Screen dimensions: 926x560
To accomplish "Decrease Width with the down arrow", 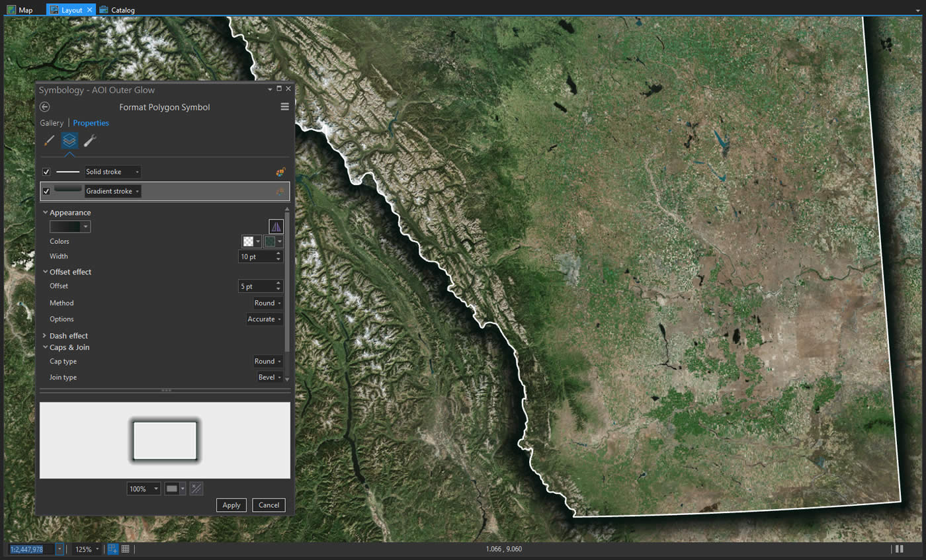I will pyautogui.click(x=278, y=260).
